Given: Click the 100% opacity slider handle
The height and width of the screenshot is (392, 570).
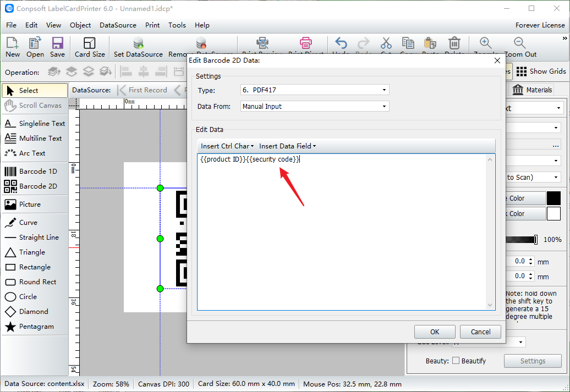Looking at the screenshot, I should (535, 239).
